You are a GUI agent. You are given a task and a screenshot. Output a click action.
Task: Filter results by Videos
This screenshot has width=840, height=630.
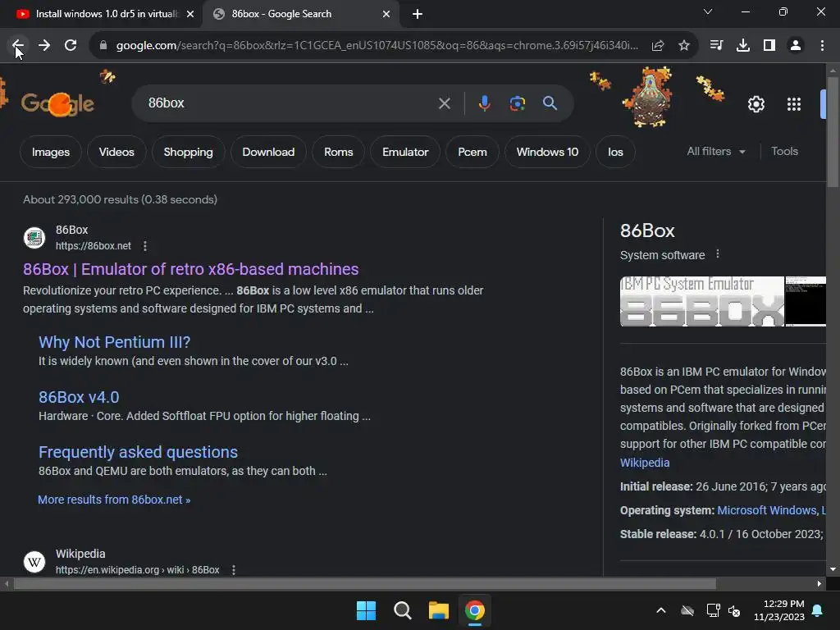point(116,152)
